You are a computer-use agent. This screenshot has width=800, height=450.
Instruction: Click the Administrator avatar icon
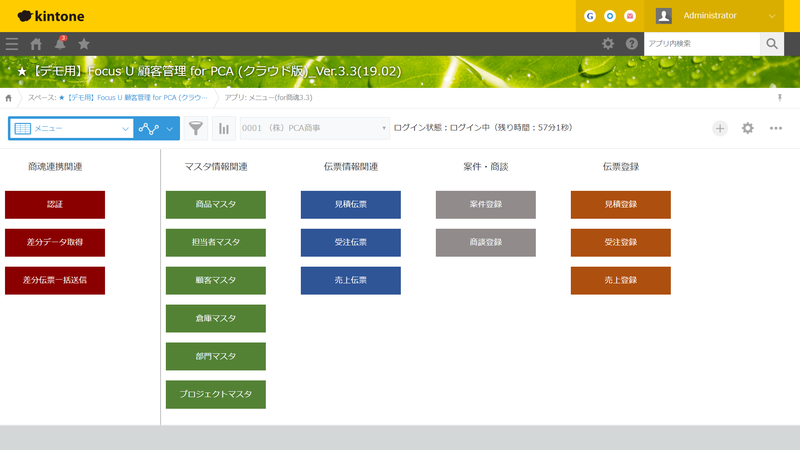pos(664,16)
